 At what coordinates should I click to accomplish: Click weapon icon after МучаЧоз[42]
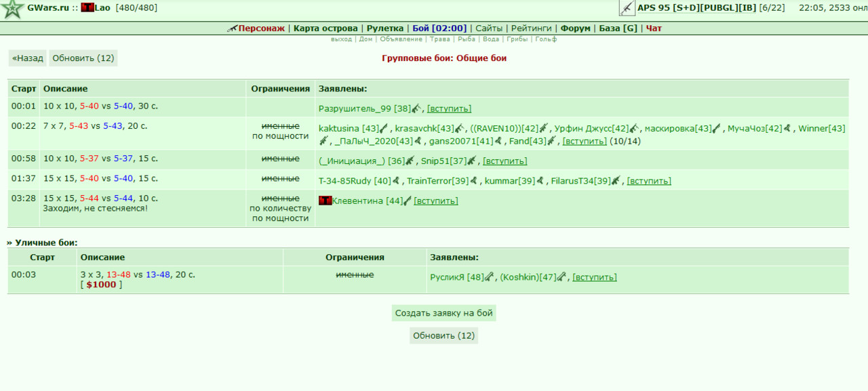(x=787, y=129)
